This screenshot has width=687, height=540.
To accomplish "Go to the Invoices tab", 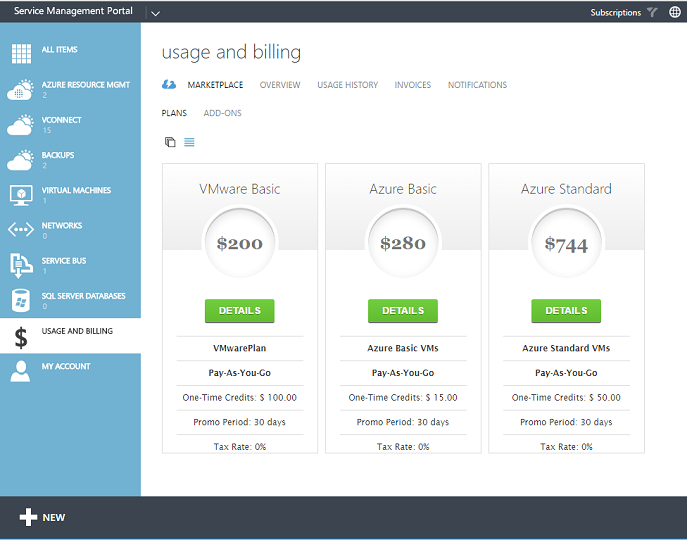I will tap(413, 85).
